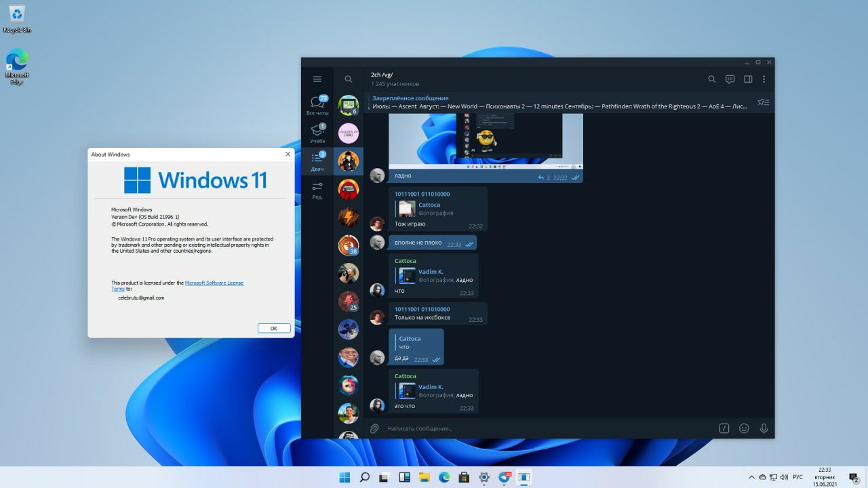This screenshot has width=868, height=488.
Task: Click the pinned messages list icon
Action: tap(764, 102)
